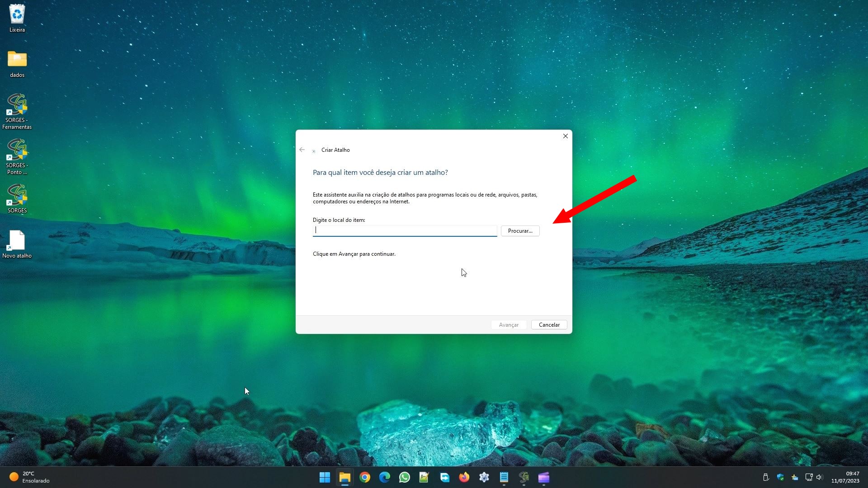Open Firefox from taskbar
The image size is (868, 488).
coord(464,477)
